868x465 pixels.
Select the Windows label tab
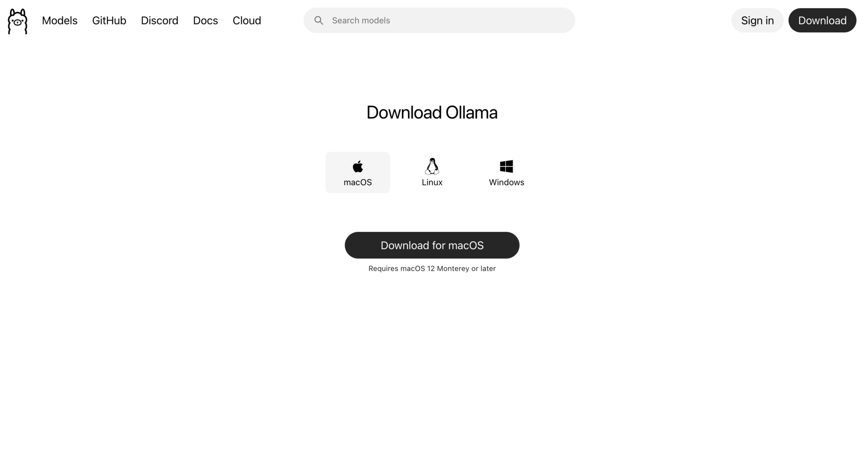pos(506,173)
